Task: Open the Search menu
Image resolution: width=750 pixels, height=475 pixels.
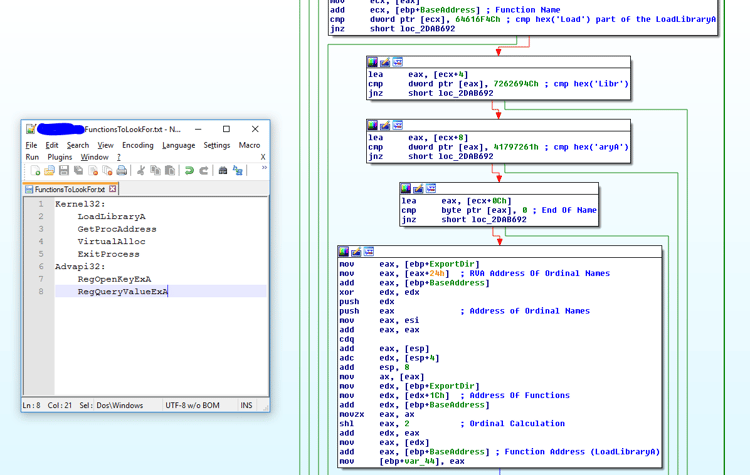Action: [77, 145]
